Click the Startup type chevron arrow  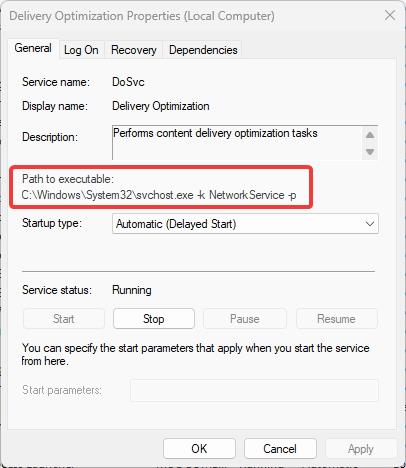pyautogui.click(x=369, y=224)
